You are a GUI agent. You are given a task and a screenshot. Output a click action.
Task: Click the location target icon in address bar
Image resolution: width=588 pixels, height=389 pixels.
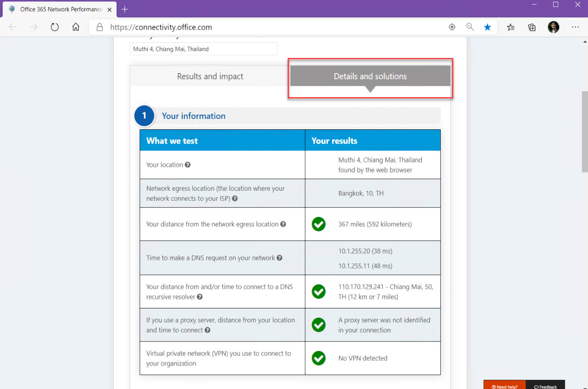pyautogui.click(x=452, y=27)
